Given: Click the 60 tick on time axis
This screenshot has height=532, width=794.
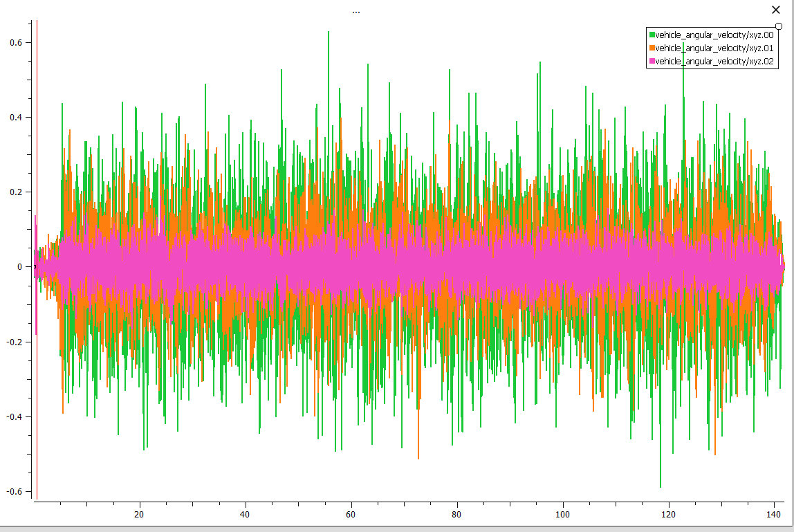Looking at the screenshot, I should [351, 515].
